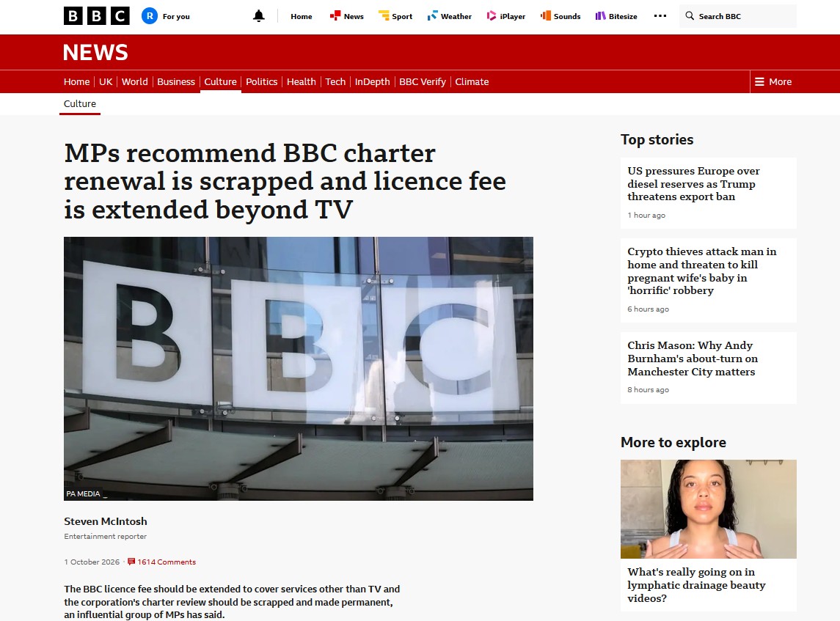Screen dimensions: 840x621
Task: Click the article headline about BBC charter
Action: click(285, 182)
